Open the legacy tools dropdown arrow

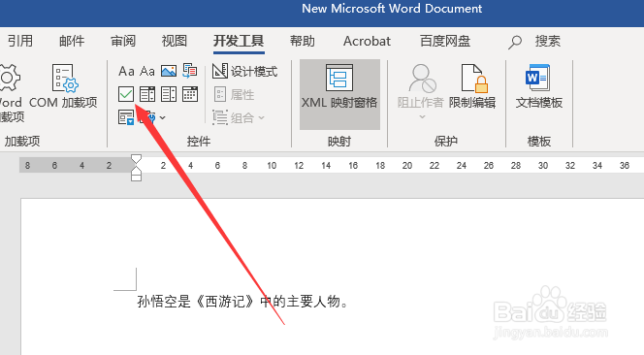[x=163, y=117]
